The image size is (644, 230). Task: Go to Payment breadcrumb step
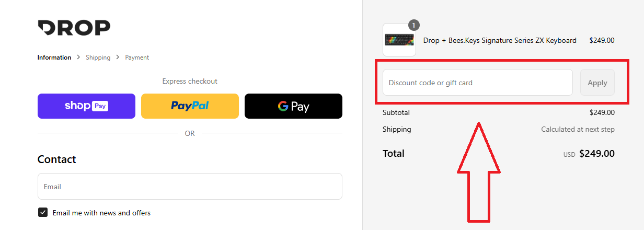pos(137,57)
